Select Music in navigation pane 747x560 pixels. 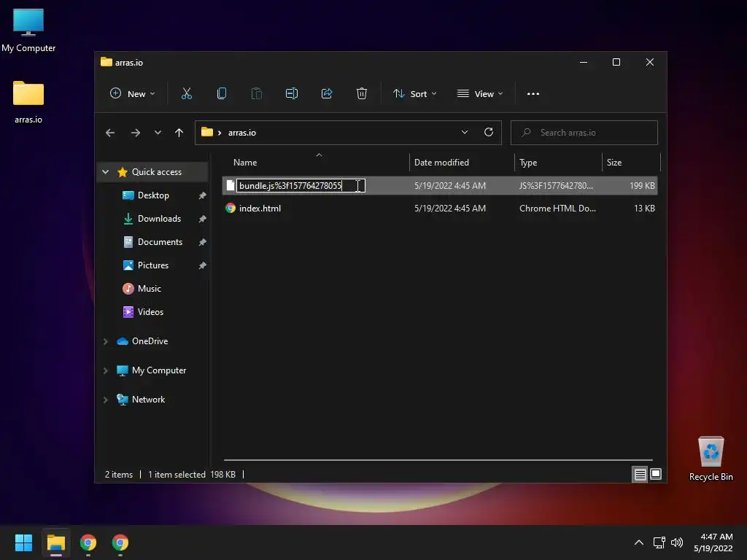(x=149, y=289)
